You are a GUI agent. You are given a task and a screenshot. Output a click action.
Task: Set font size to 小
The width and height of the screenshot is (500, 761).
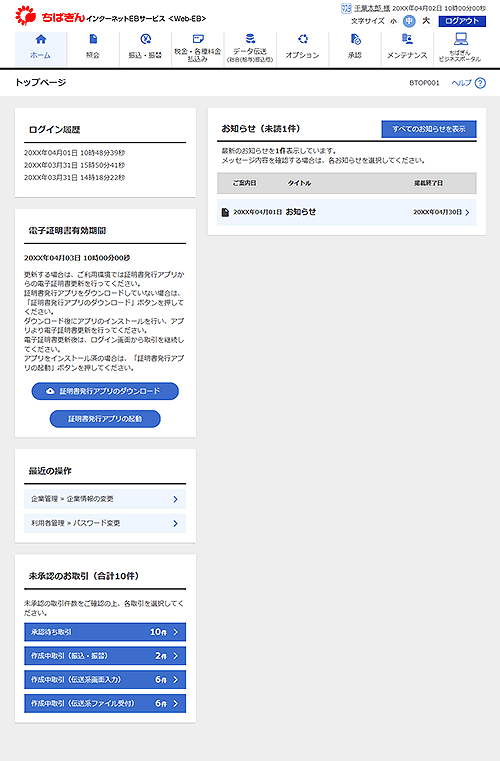[393, 21]
